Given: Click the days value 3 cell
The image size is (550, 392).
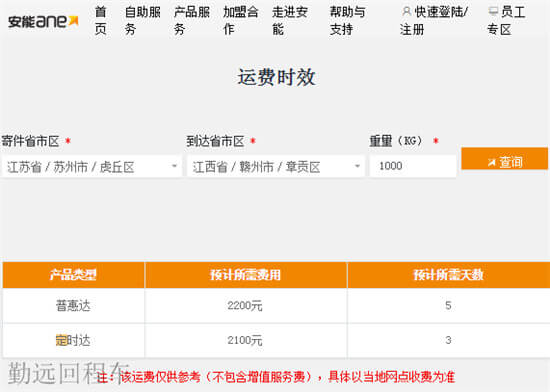Looking at the screenshot, I should point(449,340).
